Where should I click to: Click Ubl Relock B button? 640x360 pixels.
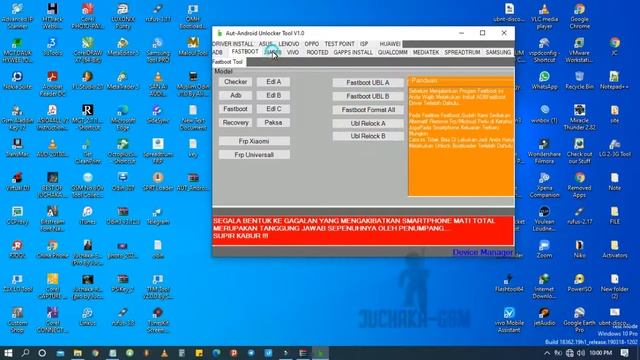368,136
